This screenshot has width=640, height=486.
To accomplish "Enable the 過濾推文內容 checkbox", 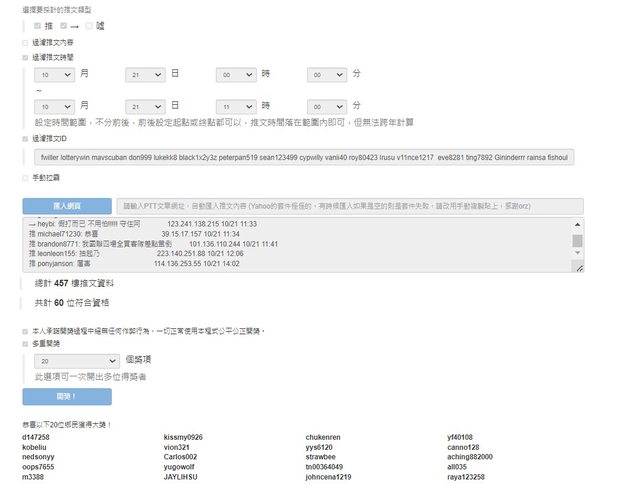I will coord(25,43).
